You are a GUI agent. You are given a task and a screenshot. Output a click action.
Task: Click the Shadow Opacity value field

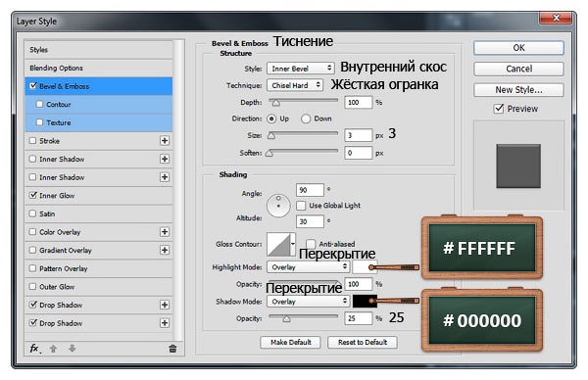[358, 318]
